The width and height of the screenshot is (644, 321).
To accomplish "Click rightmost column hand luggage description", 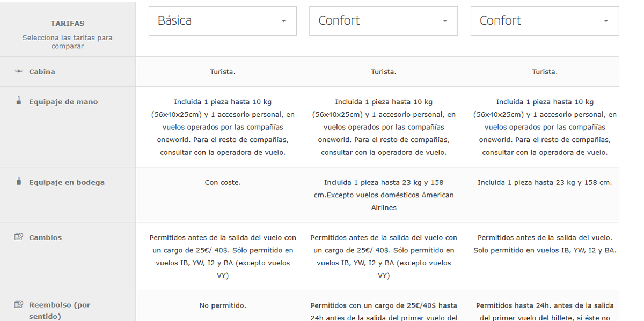I will pyautogui.click(x=545, y=127).
